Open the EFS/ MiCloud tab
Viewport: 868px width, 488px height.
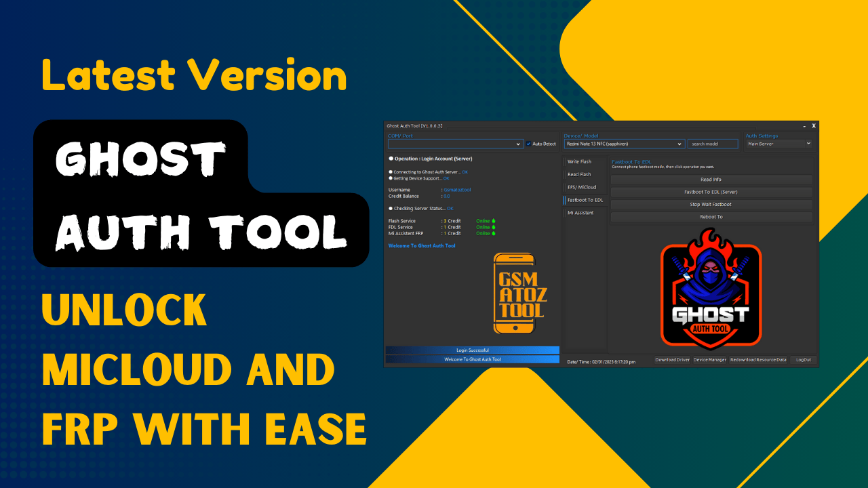(581, 187)
